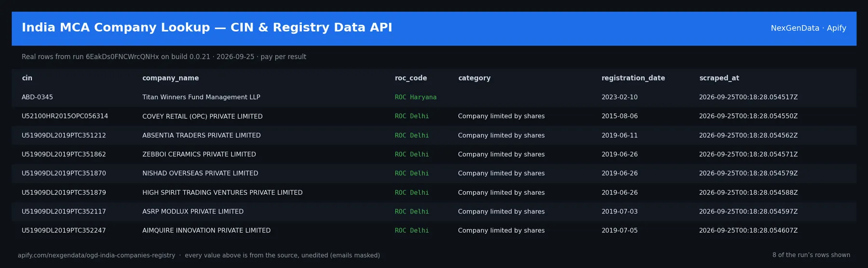Click ROC Delhi in the ZEBBOI CERAMICS row
The width and height of the screenshot is (868, 268).
(412, 154)
